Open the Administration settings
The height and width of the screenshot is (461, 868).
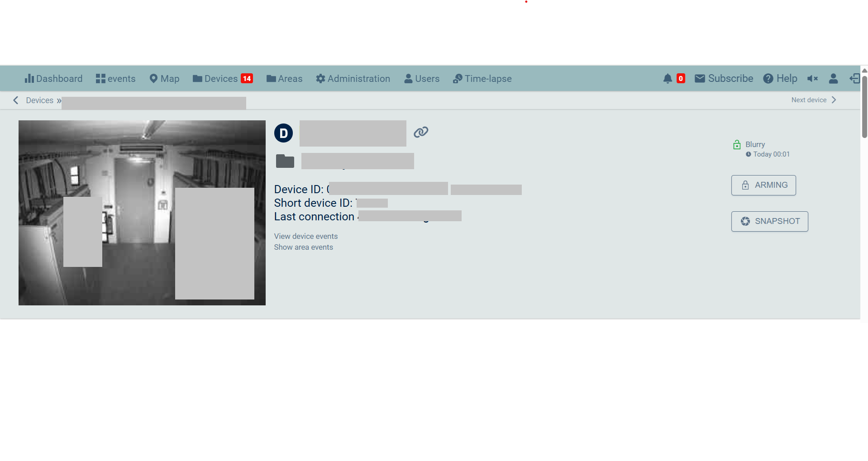[x=353, y=79]
